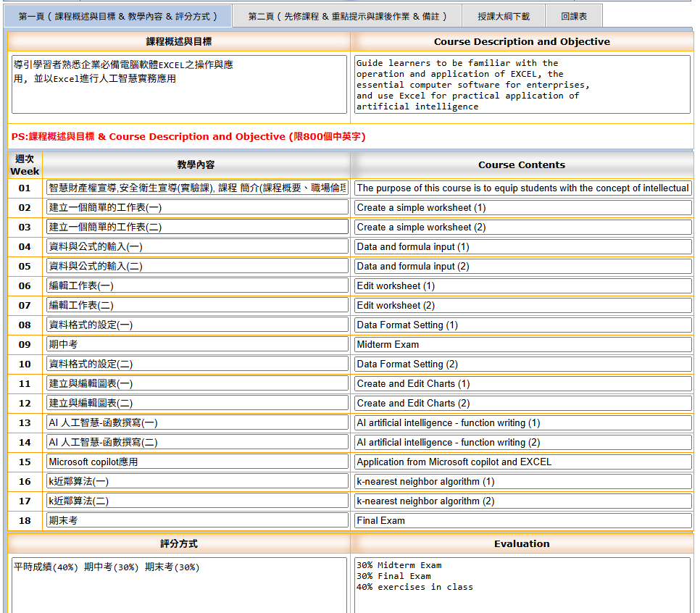Click the Chinese course description text area
The height and width of the screenshot is (613, 700).
179,84
